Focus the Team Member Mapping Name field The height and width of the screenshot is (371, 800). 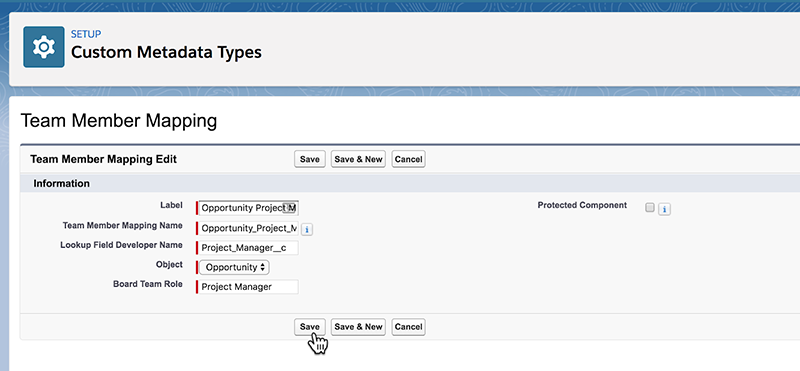click(248, 229)
